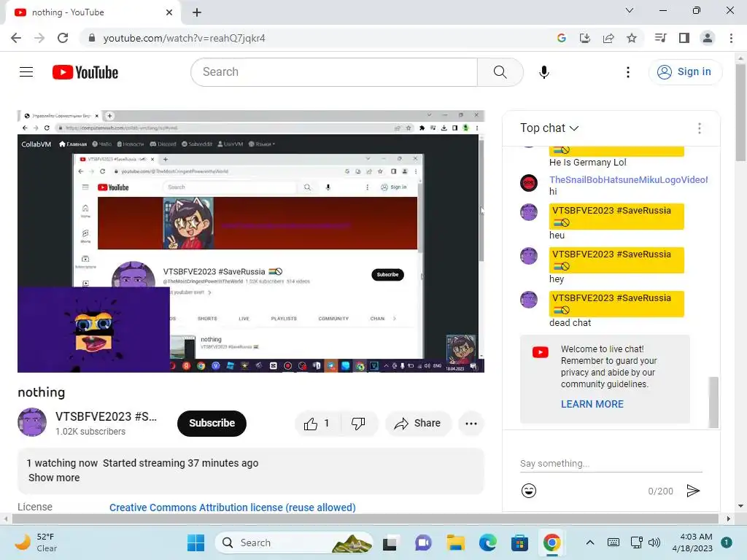
Task: Open the VTSBFVE2023 #S... channel name link
Action: tap(106, 416)
